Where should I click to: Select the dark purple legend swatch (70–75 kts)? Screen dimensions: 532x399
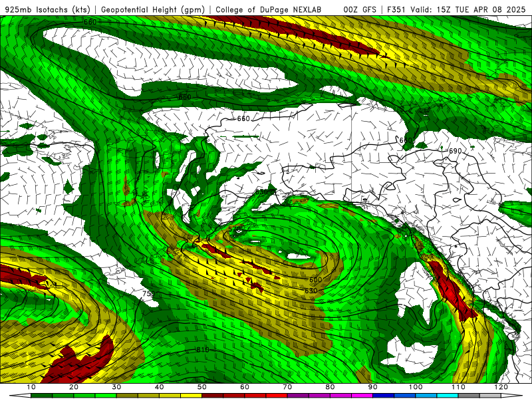pos(298,396)
